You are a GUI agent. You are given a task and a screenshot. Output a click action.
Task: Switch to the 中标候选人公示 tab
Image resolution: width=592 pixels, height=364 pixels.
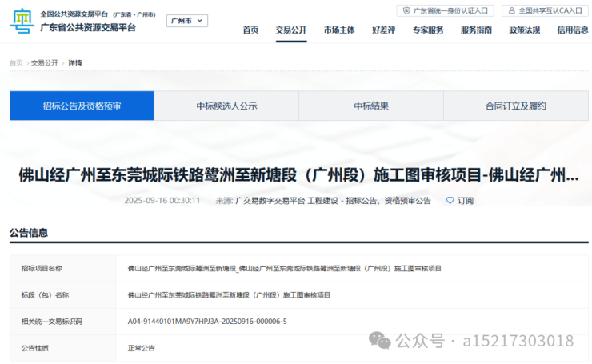[226, 106]
